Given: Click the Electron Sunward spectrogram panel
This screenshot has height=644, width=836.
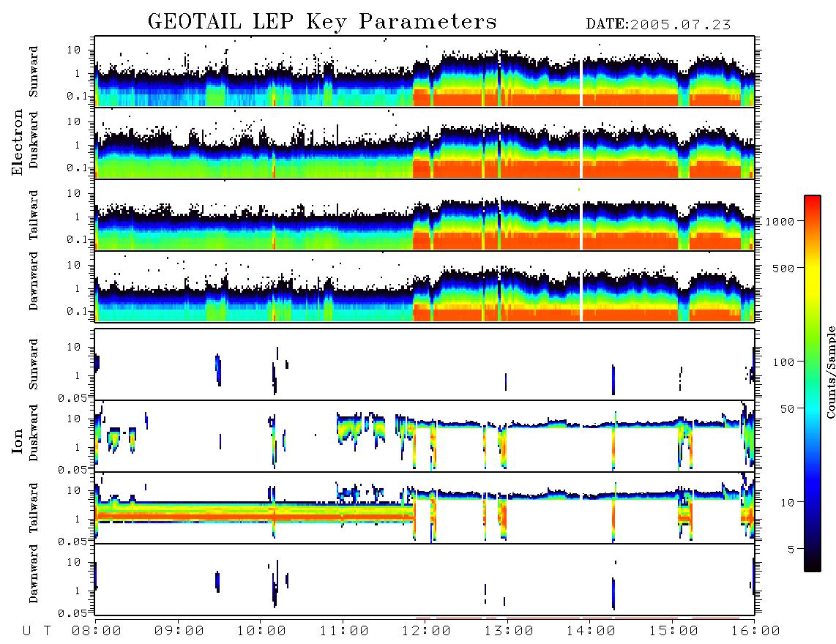Looking at the screenshot, I should pyautogui.click(x=425, y=72).
